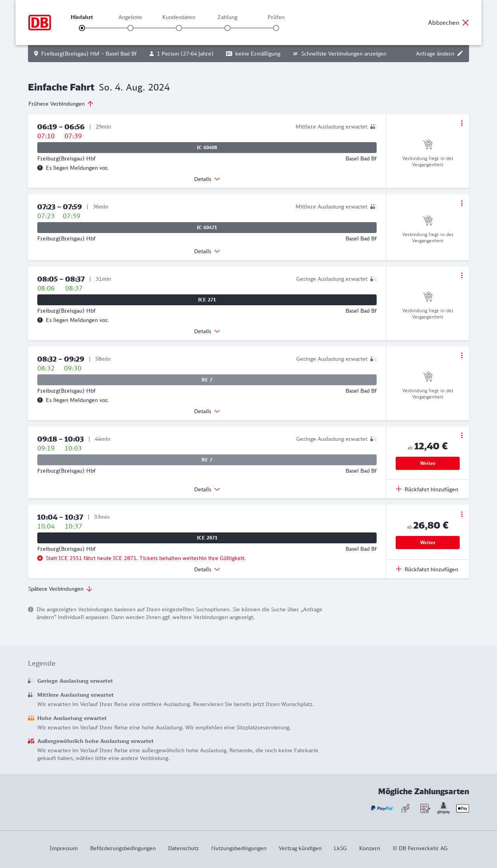Open three-dot menu for IC 60408 connection
Screen dimensions: 497x868
click(462, 123)
